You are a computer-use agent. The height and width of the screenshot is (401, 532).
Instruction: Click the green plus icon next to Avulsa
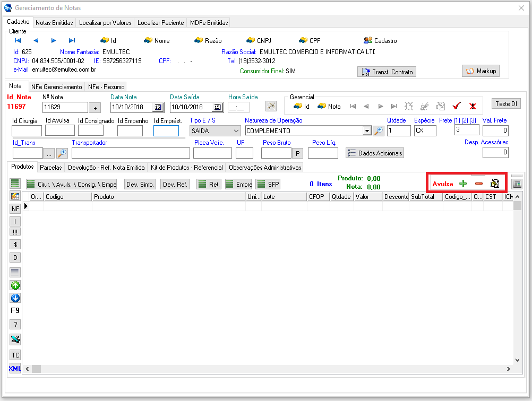click(x=463, y=184)
